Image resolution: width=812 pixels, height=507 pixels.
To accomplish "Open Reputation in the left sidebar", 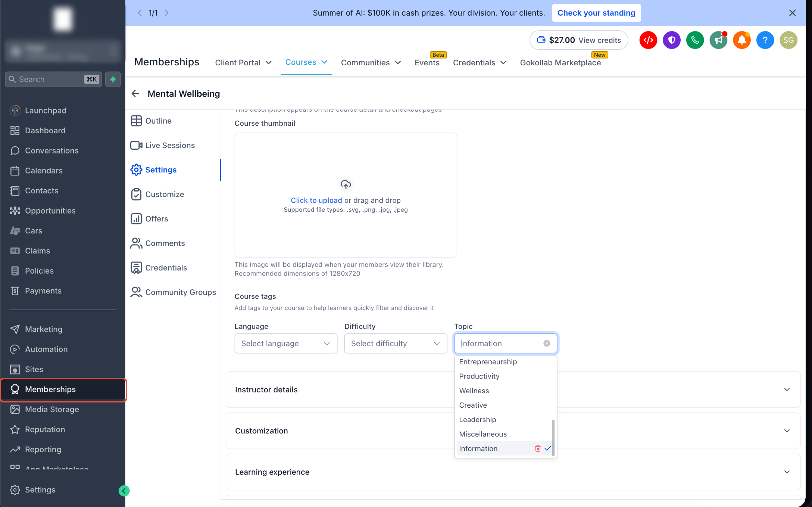I will tap(63, 429).
